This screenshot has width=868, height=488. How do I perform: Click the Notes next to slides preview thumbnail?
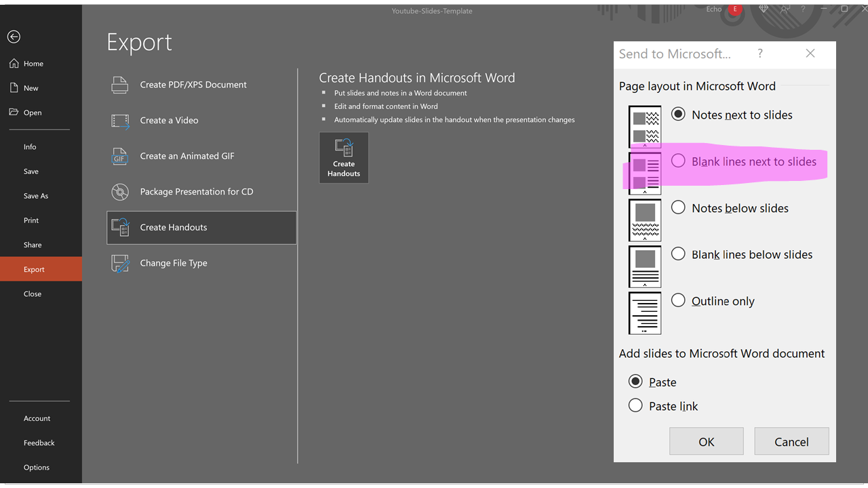(644, 127)
